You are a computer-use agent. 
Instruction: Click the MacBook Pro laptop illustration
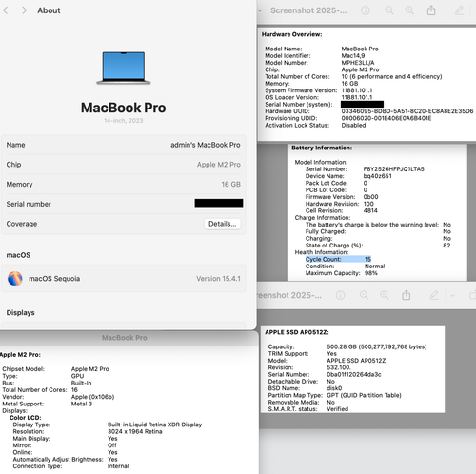124,68
